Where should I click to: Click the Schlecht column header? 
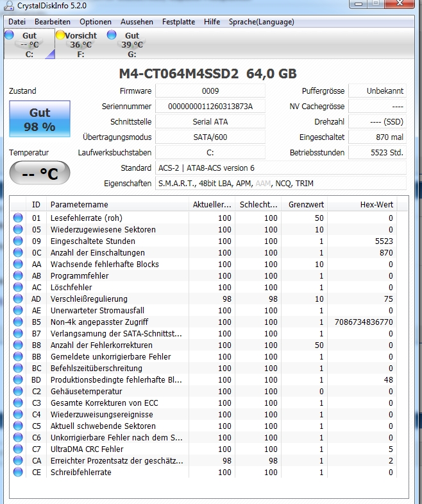click(258, 204)
